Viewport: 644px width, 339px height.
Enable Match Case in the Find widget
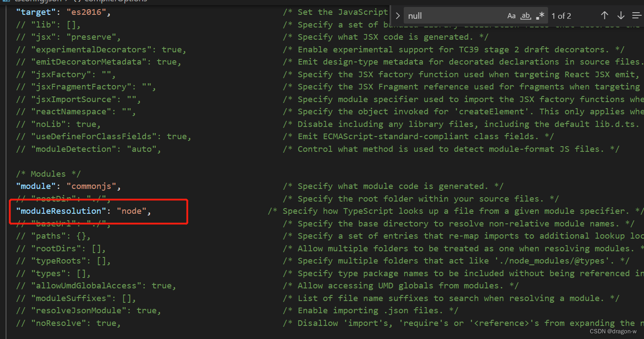point(511,15)
